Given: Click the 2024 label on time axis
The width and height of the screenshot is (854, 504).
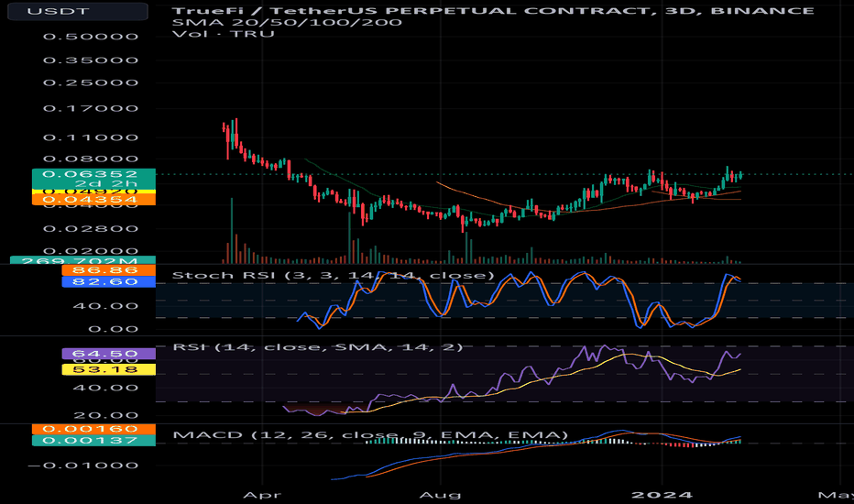Looking at the screenshot, I should point(662,495).
